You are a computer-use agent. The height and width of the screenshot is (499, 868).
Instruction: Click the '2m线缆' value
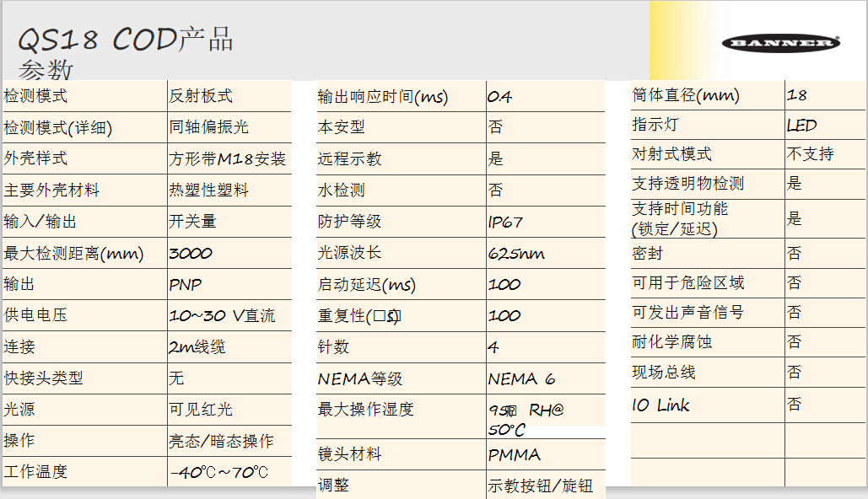point(197,347)
